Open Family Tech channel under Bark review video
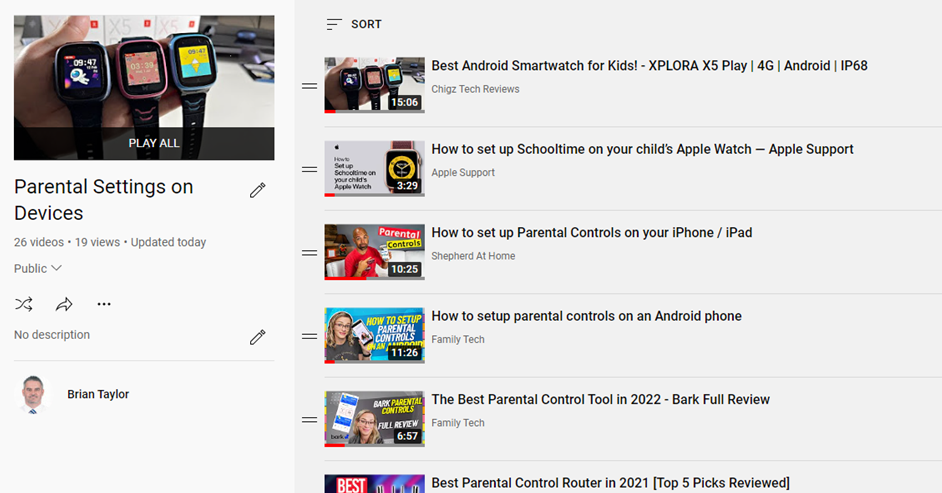942x493 pixels. click(x=458, y=423)
